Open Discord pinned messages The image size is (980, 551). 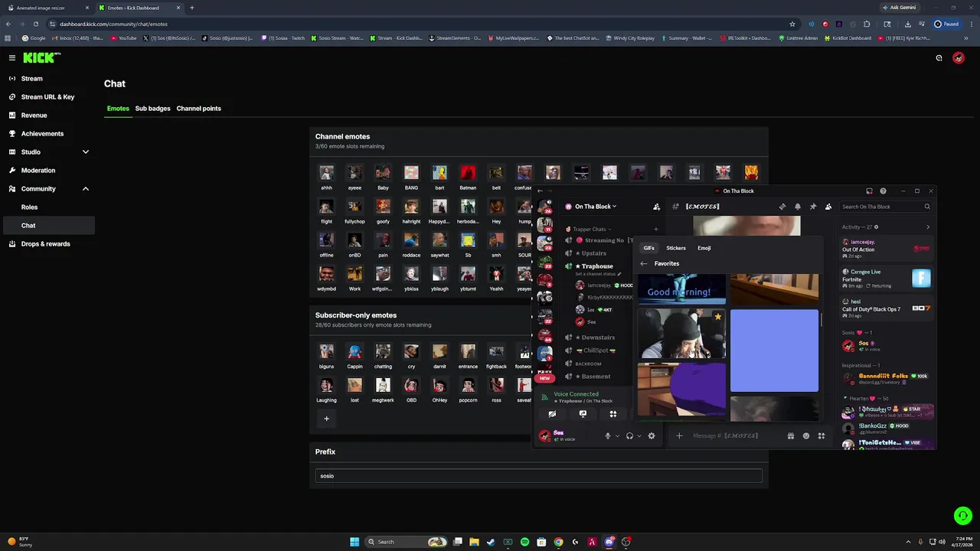pyautogui.click(x=813, y=207)
